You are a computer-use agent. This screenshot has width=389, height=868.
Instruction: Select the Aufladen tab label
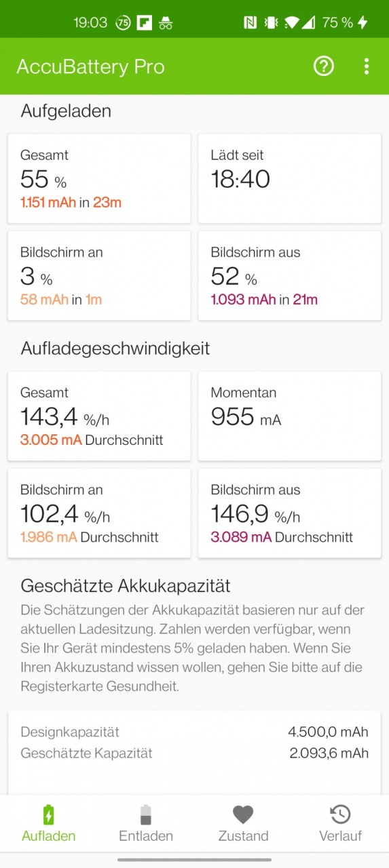(48, 835)
